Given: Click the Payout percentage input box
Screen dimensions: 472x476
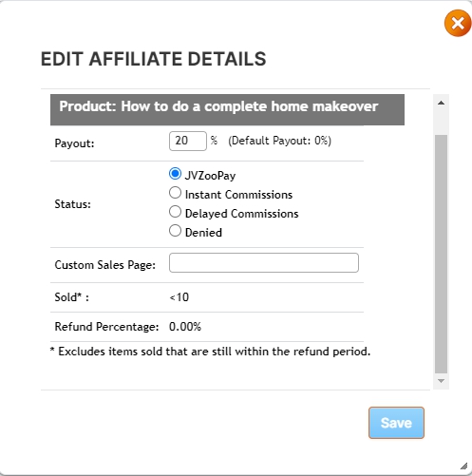Looking at the screenshot, I should click(x=188, y=141).
